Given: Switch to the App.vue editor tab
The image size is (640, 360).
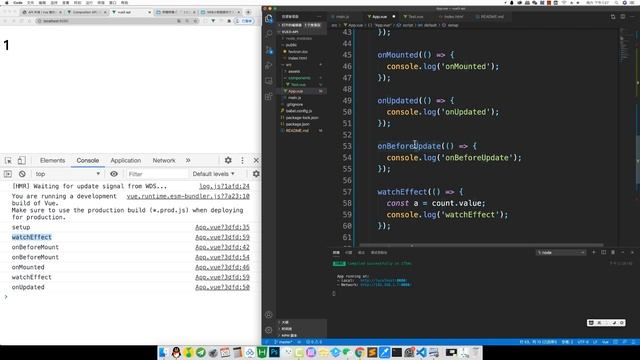Looking at the screenshot, I should [380, 17].
